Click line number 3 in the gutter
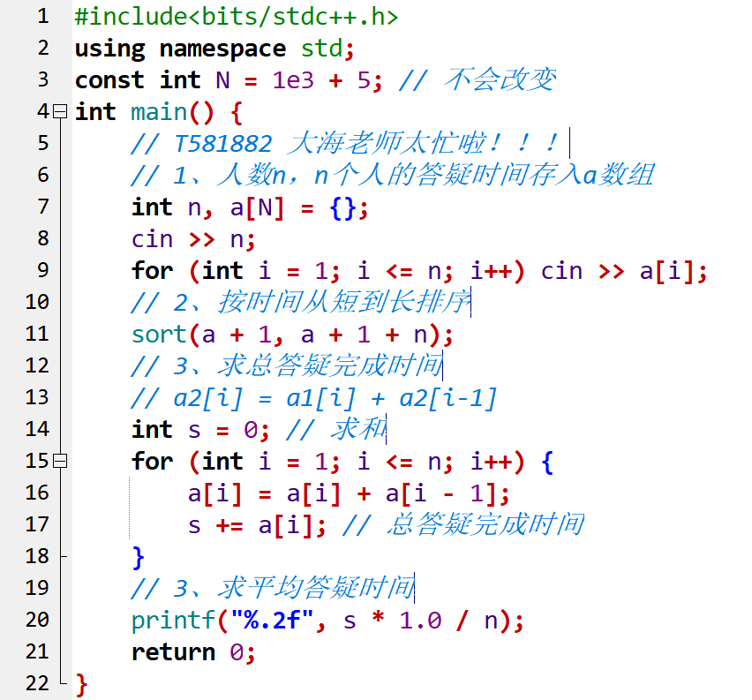Image resolution: width=752 pixels, height=700 pixels. click(42, 79)
